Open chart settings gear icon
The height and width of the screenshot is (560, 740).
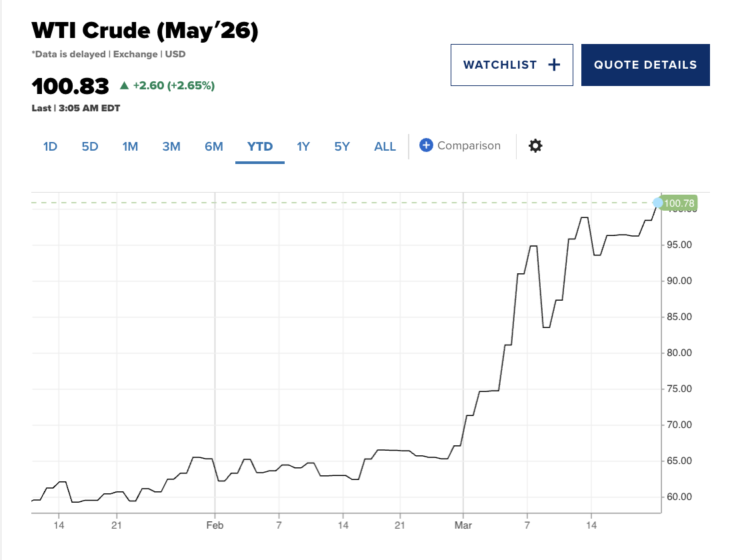[x=535, y=146]
